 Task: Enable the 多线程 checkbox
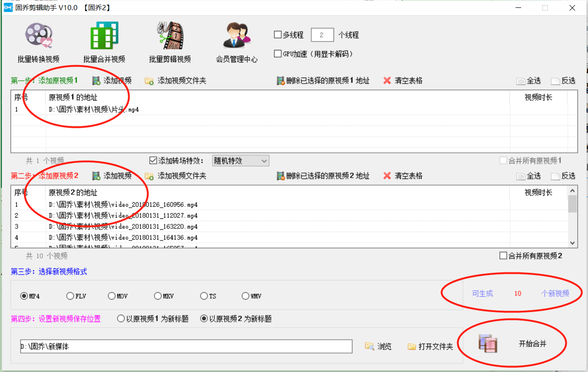click(x=278, y=35)
